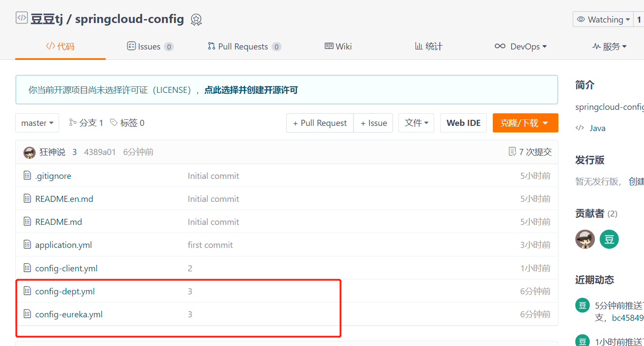The height and width of the screenshot is (346, 644).
Task: Click the .gitignore file icon
Action: coord(27,175)
